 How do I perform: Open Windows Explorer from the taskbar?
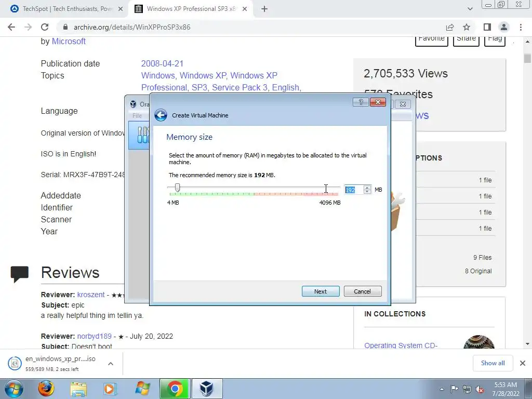[x=78, y=389]
